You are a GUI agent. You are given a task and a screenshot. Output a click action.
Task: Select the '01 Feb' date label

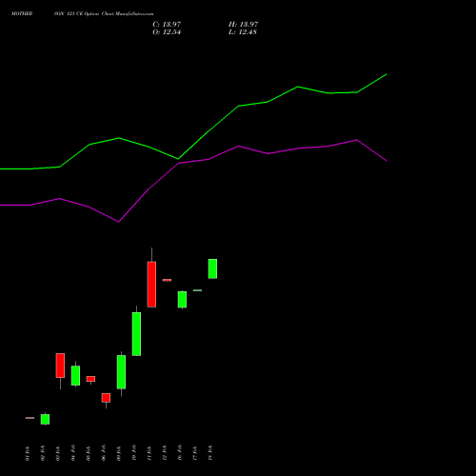[x=28, y=453]
